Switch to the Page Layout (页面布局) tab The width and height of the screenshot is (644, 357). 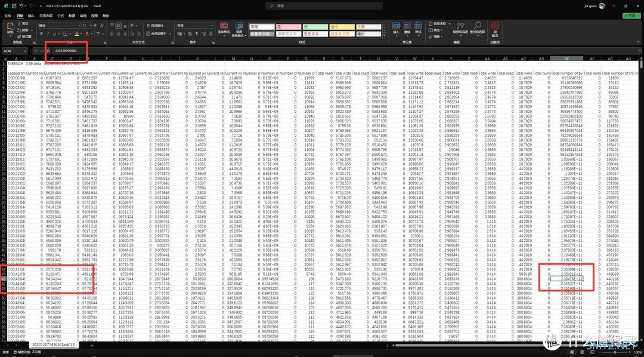(46, 16)
